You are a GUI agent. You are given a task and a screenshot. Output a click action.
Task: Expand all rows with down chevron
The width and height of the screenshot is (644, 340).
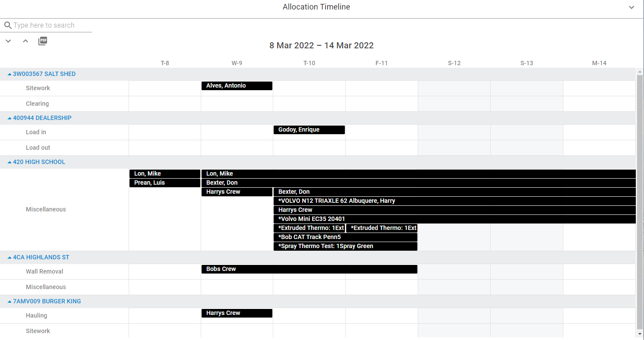8,41
